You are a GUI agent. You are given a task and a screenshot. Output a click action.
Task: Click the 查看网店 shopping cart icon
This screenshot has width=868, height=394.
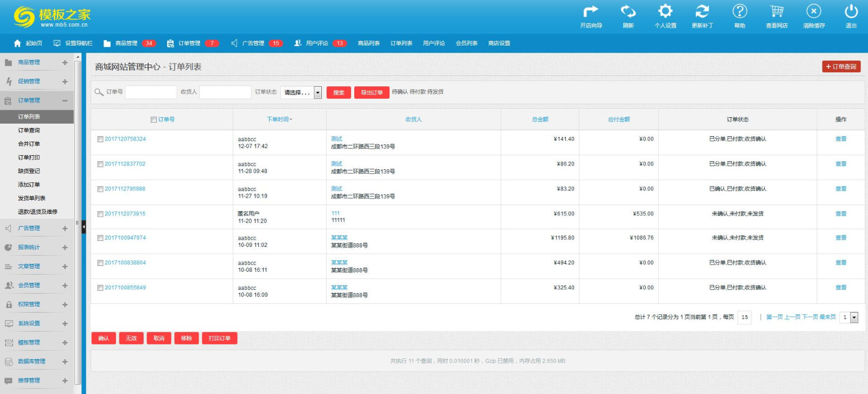pos(776,11)
